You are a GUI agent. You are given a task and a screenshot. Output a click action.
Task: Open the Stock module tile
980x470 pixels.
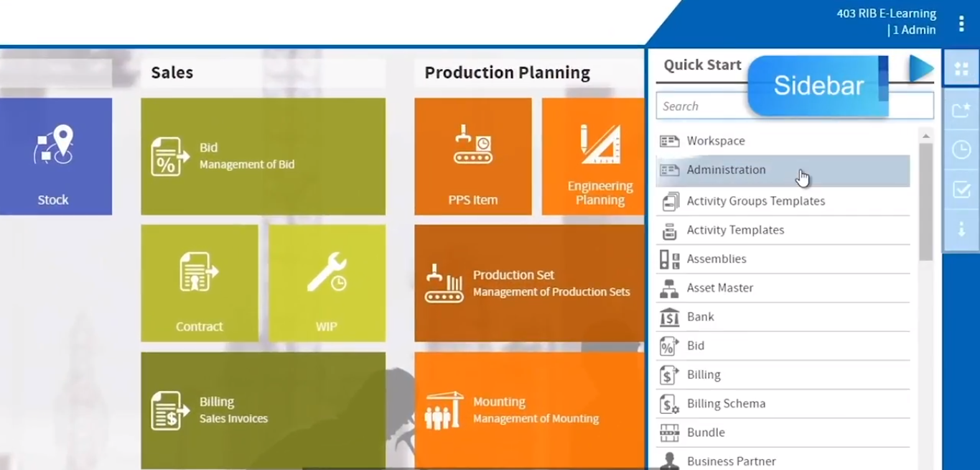tap(55, 156)
